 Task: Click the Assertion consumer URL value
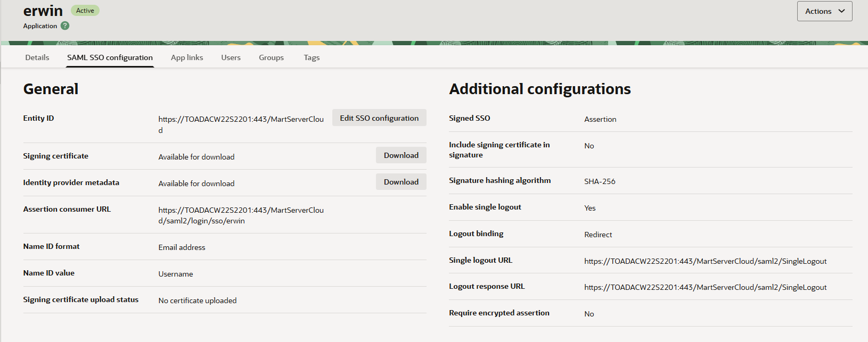241,211
